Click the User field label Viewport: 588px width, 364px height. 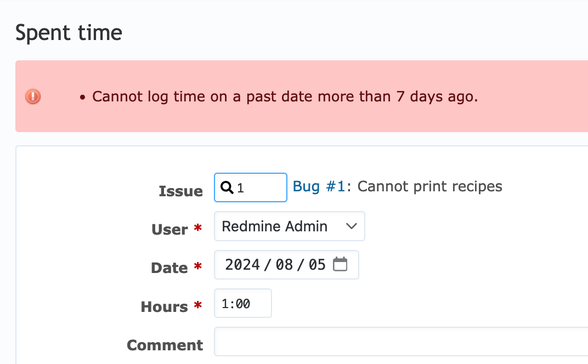[169, 230]
